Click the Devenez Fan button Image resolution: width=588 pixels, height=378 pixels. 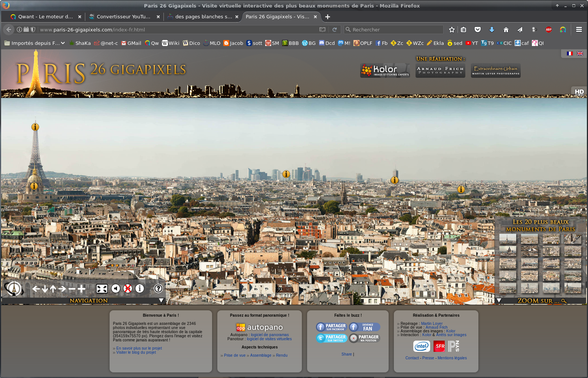[x=365, y=327]
